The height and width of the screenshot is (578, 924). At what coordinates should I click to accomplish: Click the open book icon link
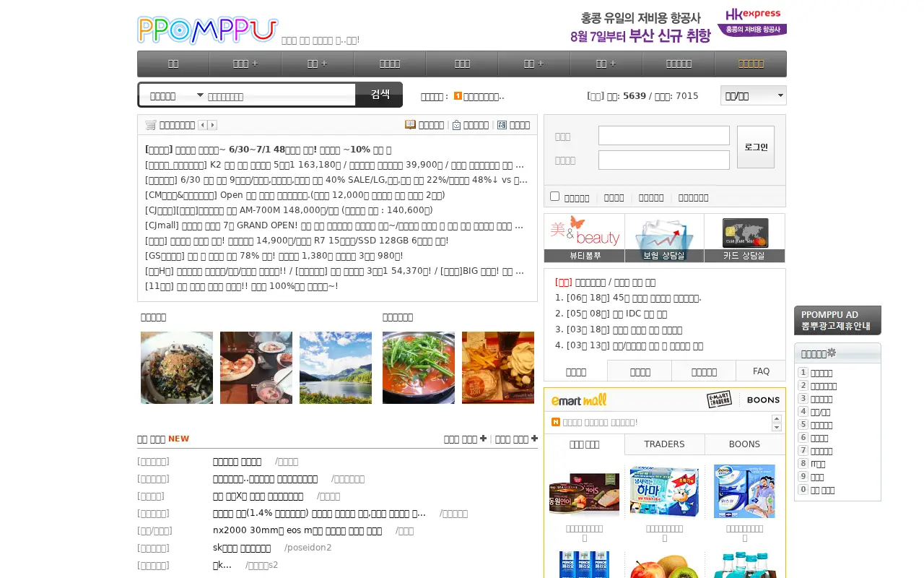410,124
